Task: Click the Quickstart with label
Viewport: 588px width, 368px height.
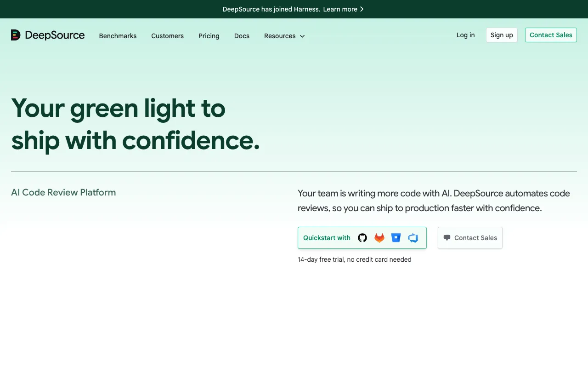Action: (x=327, y=238)
